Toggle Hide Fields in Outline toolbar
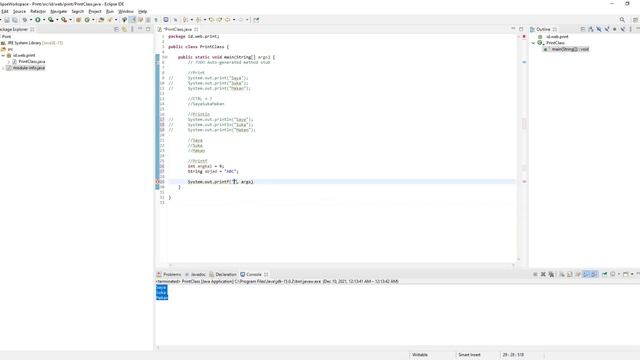640x360 pixels. tap(599, 29)
